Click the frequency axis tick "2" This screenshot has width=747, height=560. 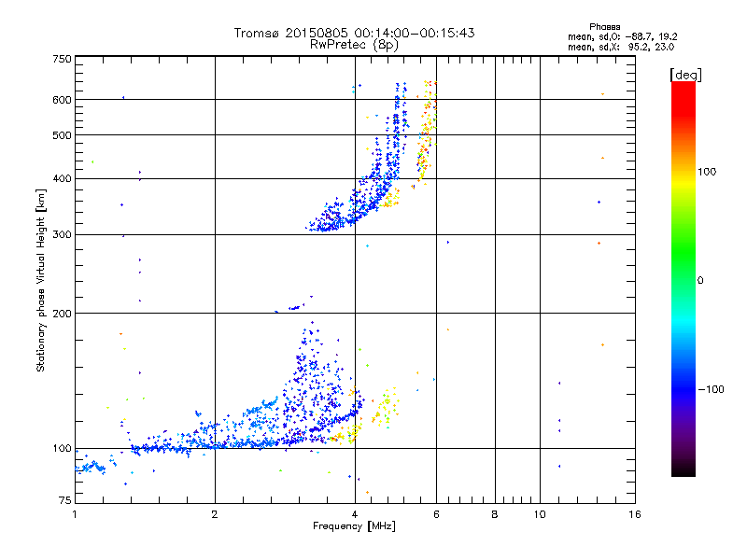pyautogui.click(x=215, y=514)
